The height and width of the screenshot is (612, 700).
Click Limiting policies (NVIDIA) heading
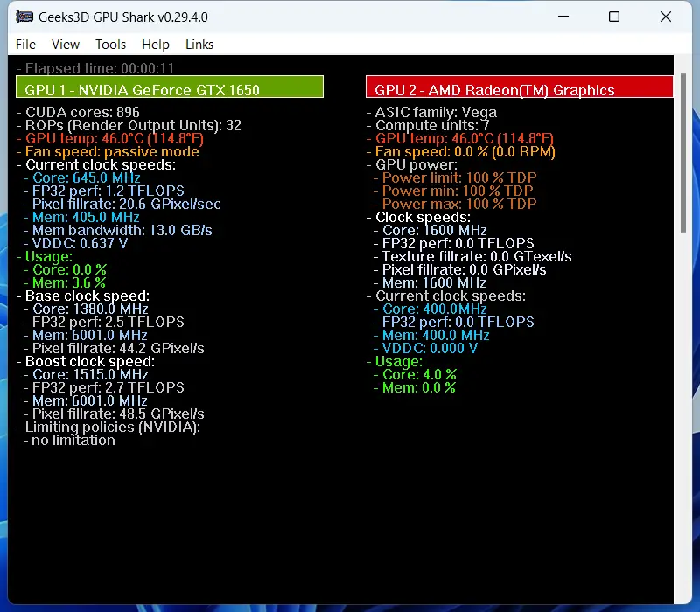pyautogui.click(x=108, y=427)
